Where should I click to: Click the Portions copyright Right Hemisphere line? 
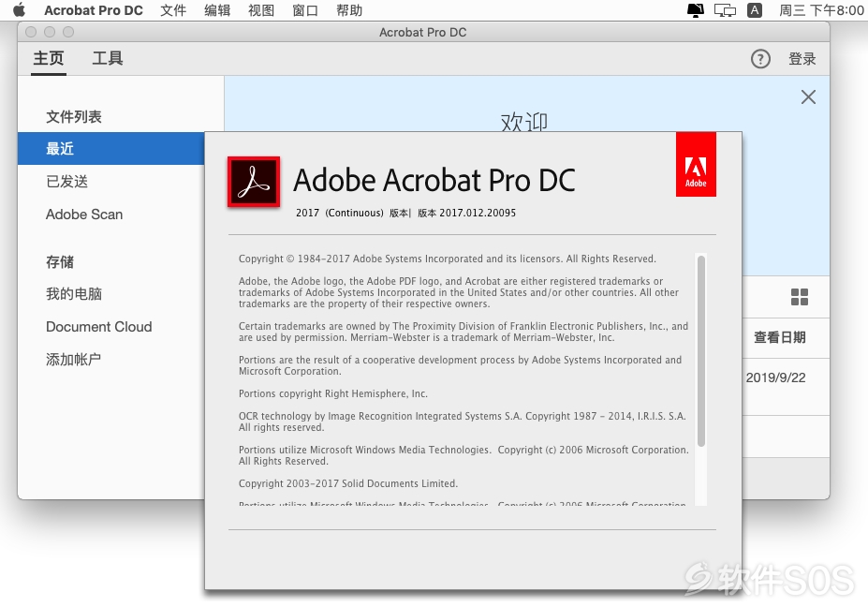pyautogui.click(x=333, y=393)
